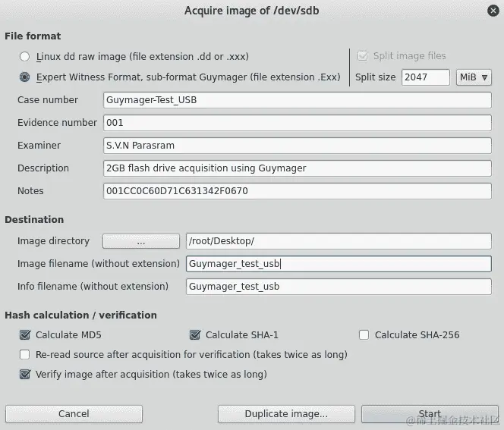Toggle the Split image files checkbox
Viewport: 504px width, 430px height.
363,56
